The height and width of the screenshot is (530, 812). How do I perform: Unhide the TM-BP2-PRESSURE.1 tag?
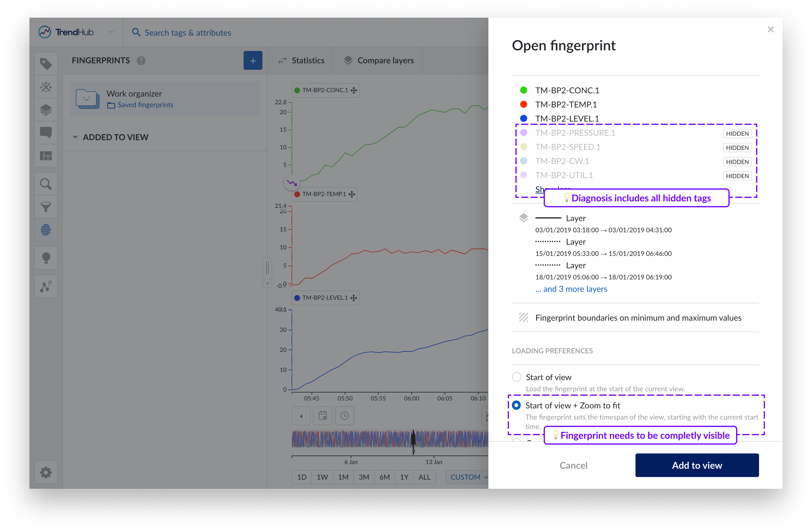pos(737,133)
